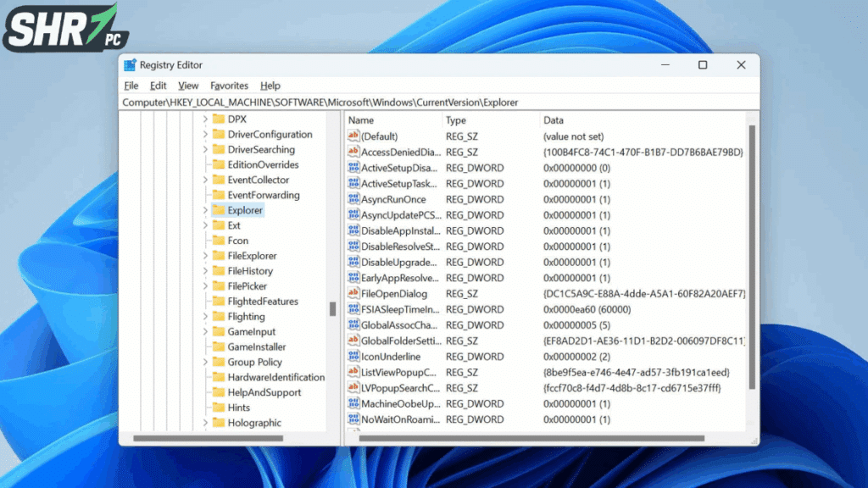
Task: Click the GlobalFolderSetti... string icon
Action: tap(353, 341)
